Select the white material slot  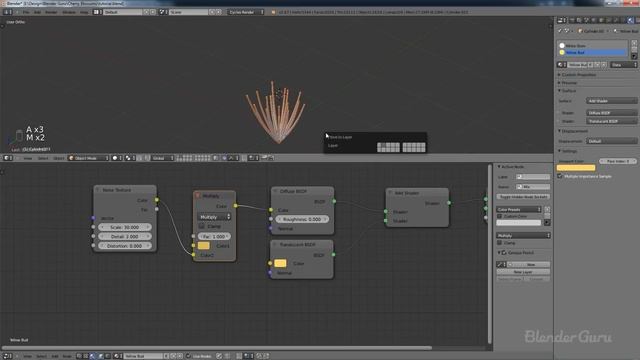[x=592, y=46]
